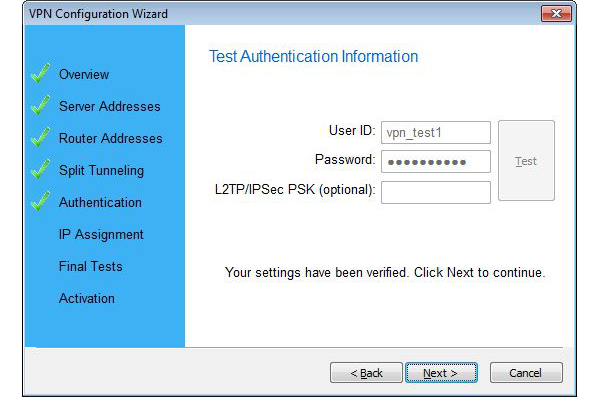Open the Final Tests step
The height and width of the screenshot is (397, 600).
click(x=91, y=266)
